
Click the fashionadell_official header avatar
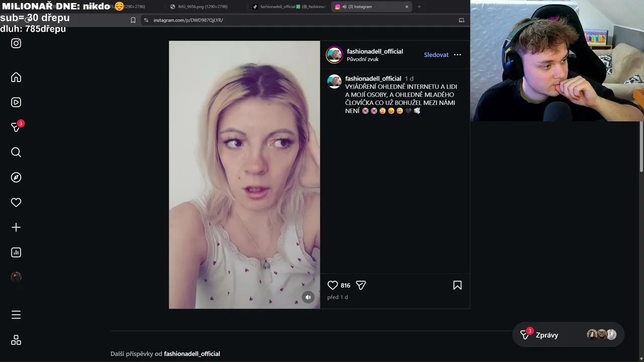pos(335,55)
